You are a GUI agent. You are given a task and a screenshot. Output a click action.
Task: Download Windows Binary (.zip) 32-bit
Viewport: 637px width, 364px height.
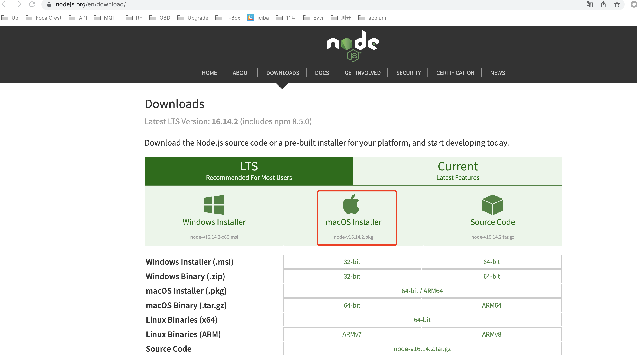coord(352,276)
